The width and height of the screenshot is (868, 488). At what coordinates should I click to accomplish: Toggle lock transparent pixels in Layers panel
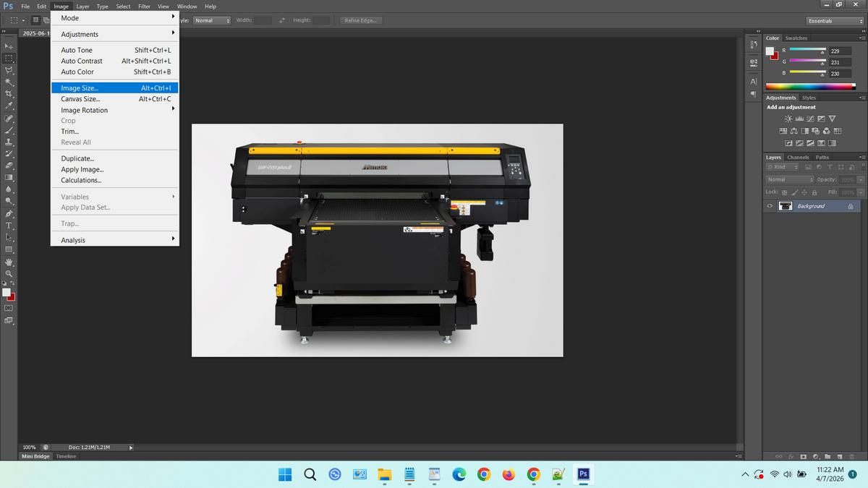786,192
